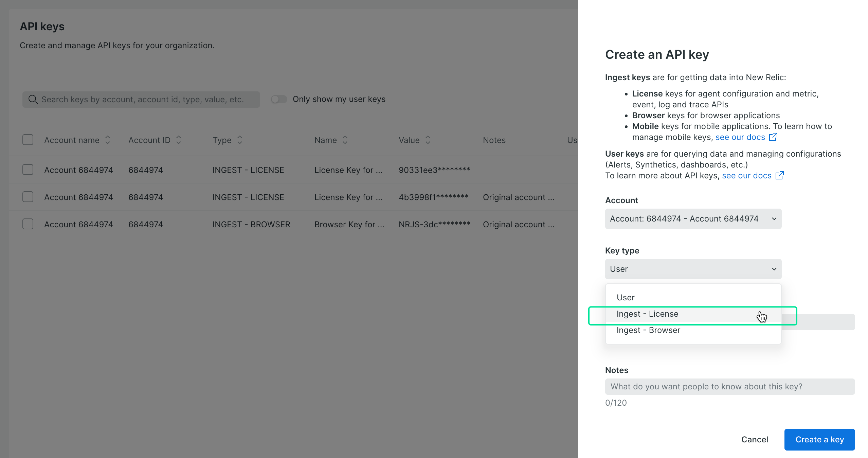Click the Cancel button
Image resolution: width=868 pixels, height=458 pixels.
[755, 439]
